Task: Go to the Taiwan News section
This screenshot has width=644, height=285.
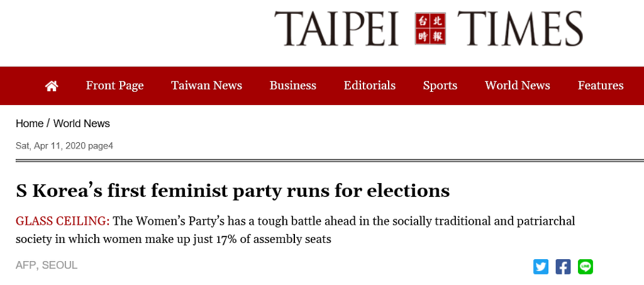Action: [206, 86]
